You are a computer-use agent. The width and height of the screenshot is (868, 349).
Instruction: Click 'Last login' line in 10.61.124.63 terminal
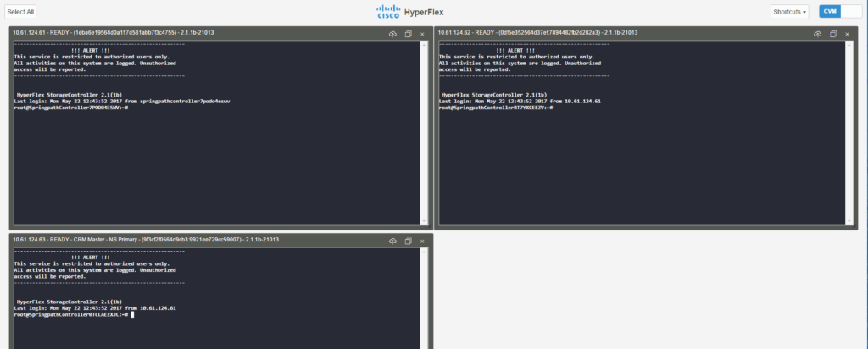click(x=95, y=308)
